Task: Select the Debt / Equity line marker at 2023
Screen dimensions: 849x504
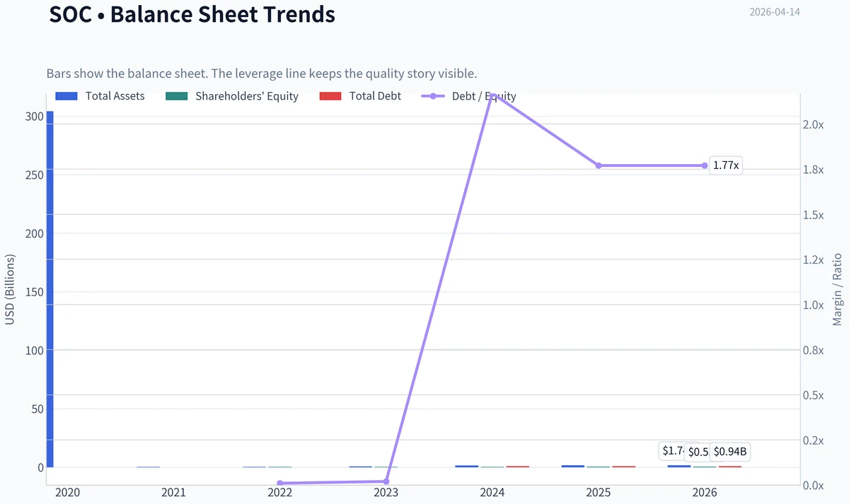Action: tap(386, 481)
